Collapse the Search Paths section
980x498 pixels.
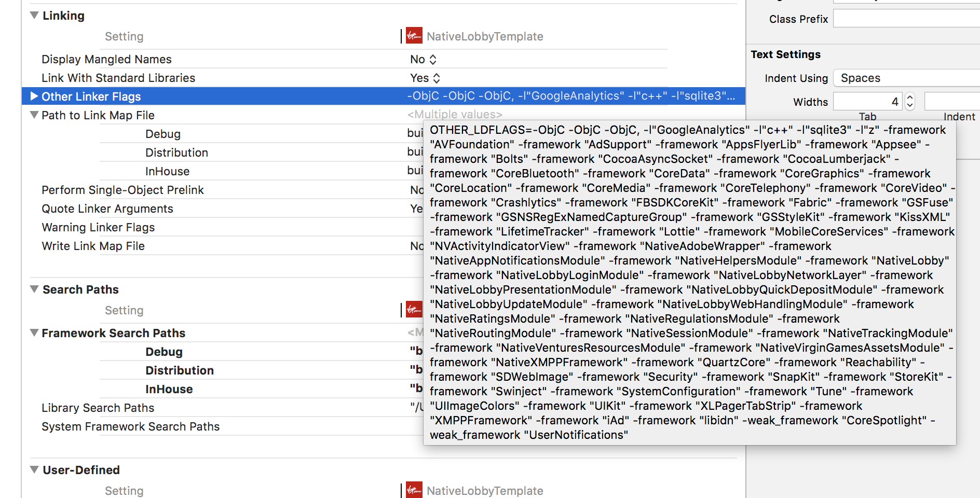pos(34,289)
